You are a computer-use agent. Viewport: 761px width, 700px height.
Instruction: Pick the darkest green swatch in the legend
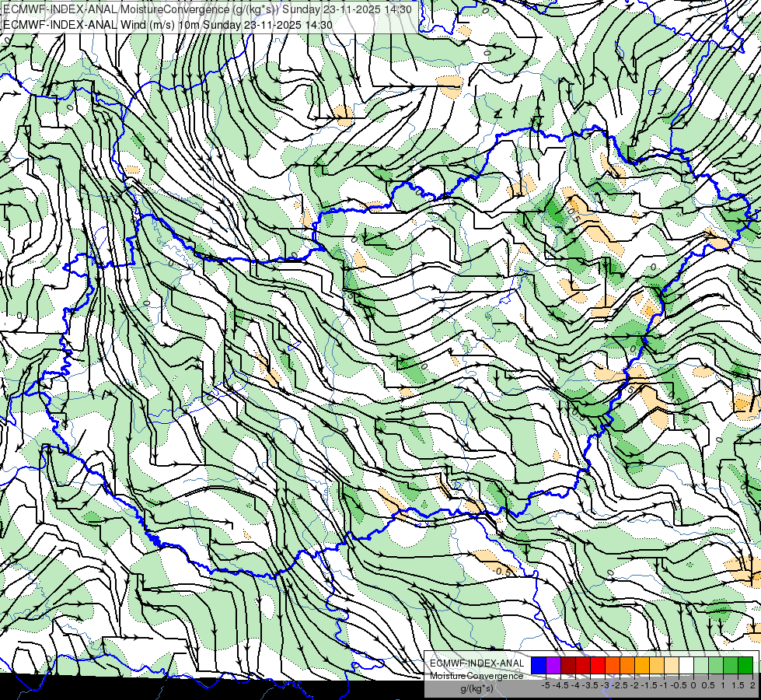pyautogui.click(x=745, y=665)
